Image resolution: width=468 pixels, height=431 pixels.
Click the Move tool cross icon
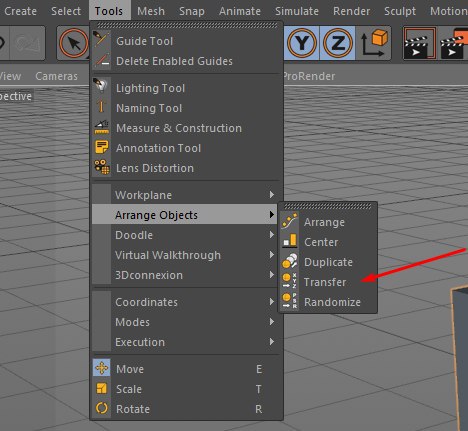(x=101, y=368)
